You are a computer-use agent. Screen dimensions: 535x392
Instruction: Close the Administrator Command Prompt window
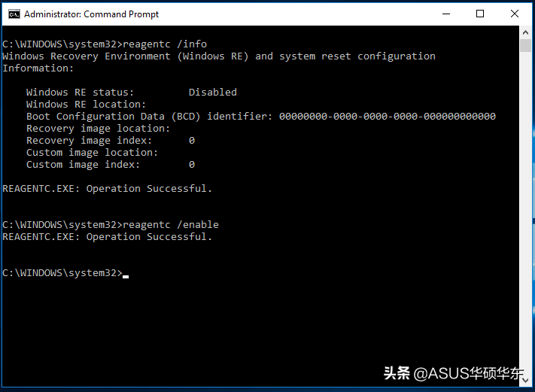[x=515, y=14]
